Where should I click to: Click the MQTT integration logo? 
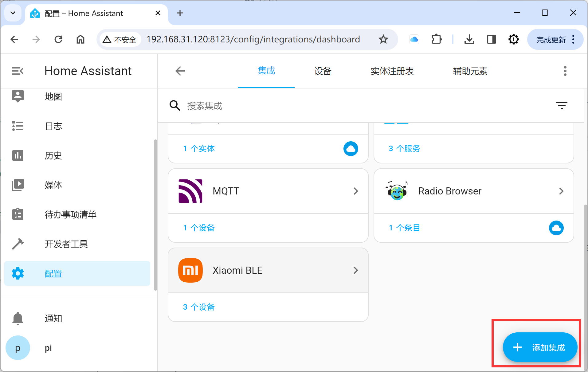[x=190, y=191]
